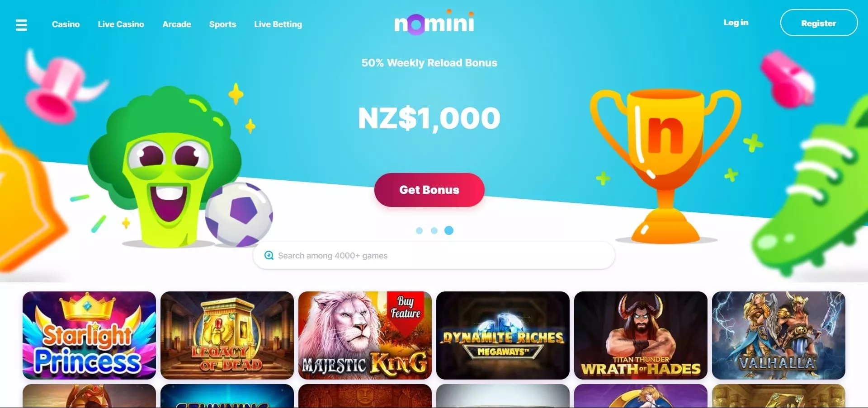Click the Log in link
The image size is (868, 408).
click(x=736, y=23)
